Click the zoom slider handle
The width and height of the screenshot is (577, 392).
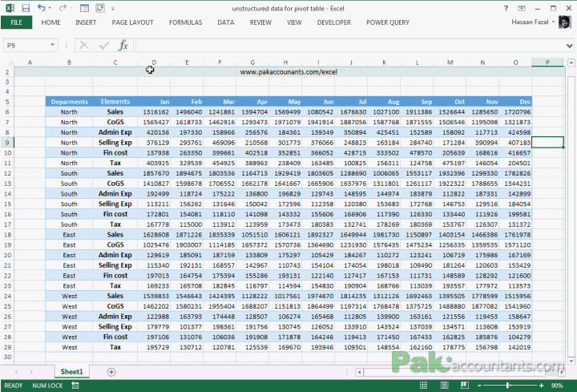pyautogui.click(x=508, y=386)
